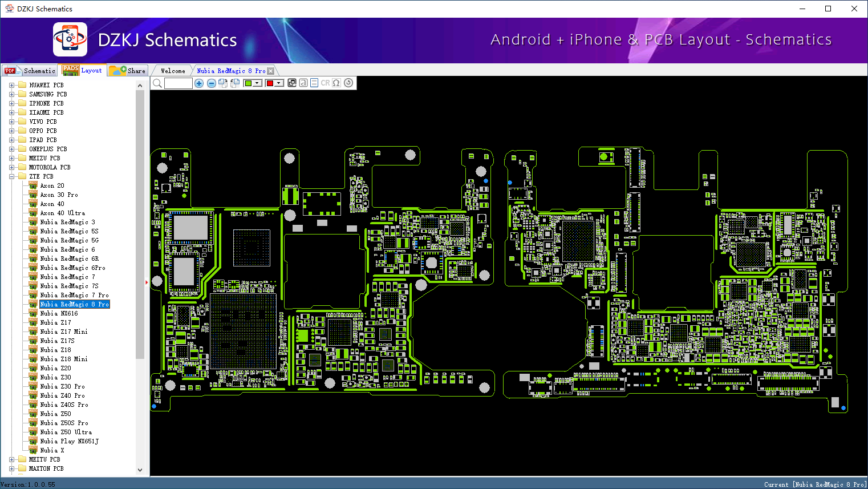Open the Welcome document tab
The image size is (868, 489).
click(173, 71)
